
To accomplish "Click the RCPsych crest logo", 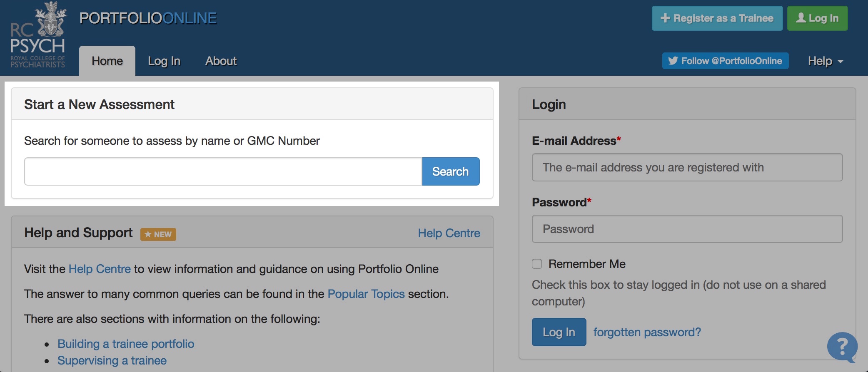I will [x=38, y=35].
